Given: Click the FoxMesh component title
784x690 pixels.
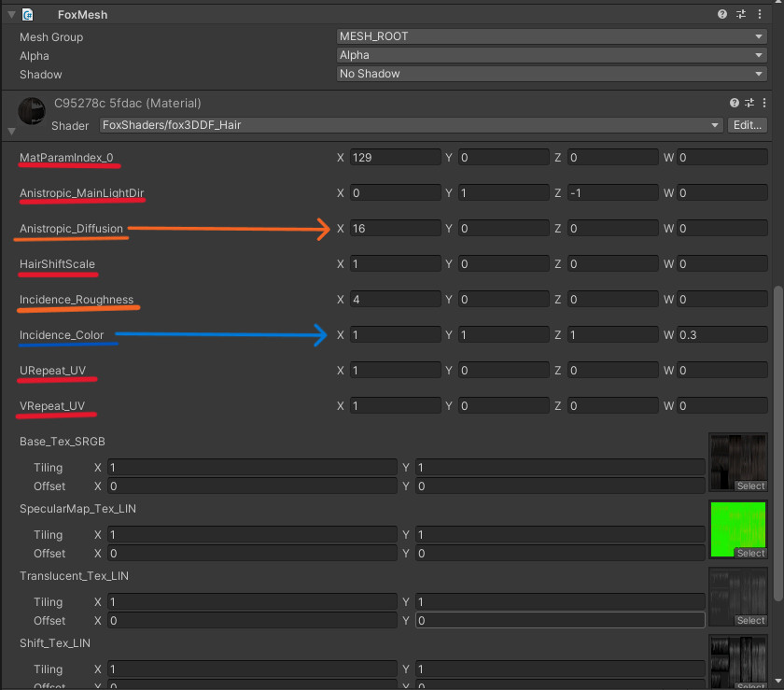Looking at the screenshot, I should click(82, 15).
